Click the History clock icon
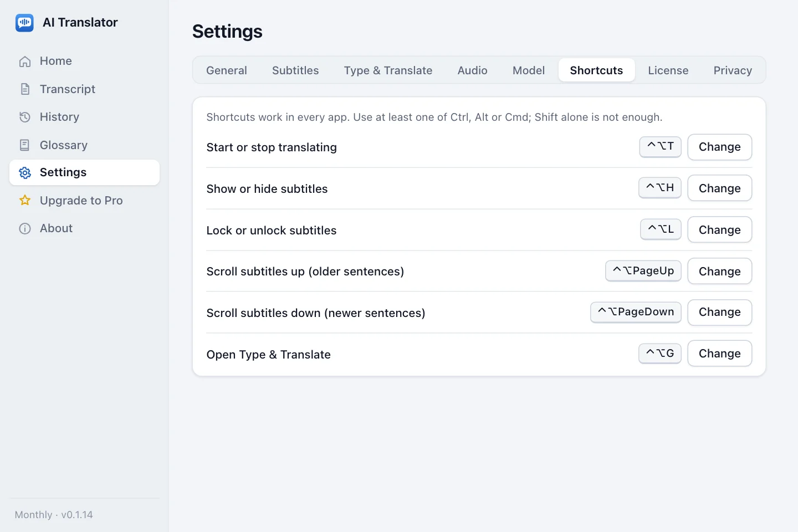Image resolution: width=798 pixels, height=532 pixels. point(25,117)
